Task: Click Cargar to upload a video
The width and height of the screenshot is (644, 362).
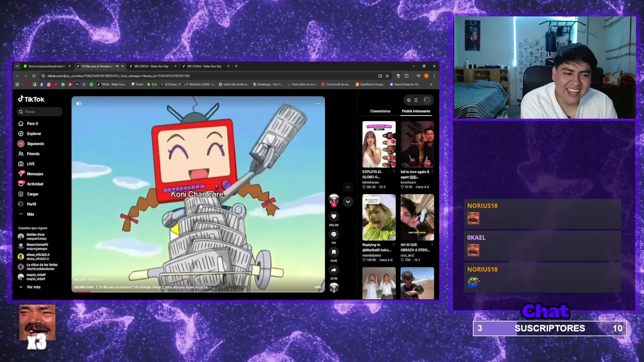Action: (28, 194)
